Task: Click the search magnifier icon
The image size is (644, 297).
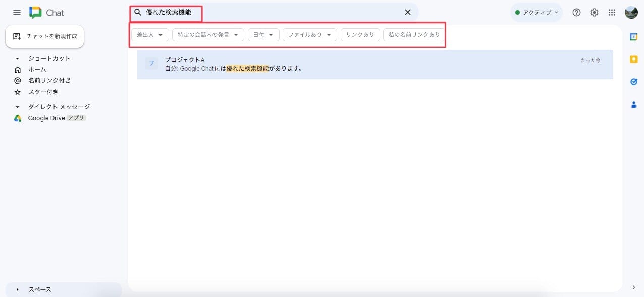Action: pyautogui.click(x=138, y=12)
